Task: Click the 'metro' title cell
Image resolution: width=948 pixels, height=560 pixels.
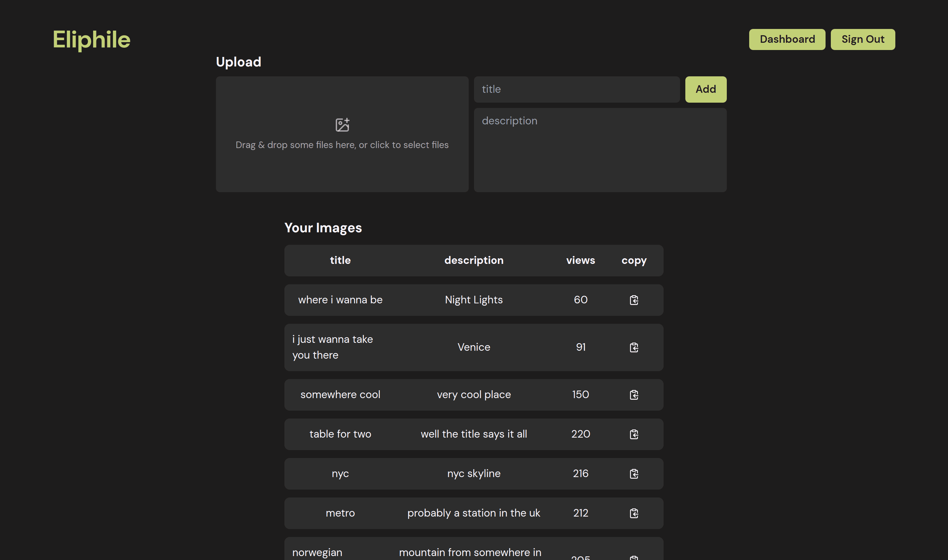Action: coord(340,513)
